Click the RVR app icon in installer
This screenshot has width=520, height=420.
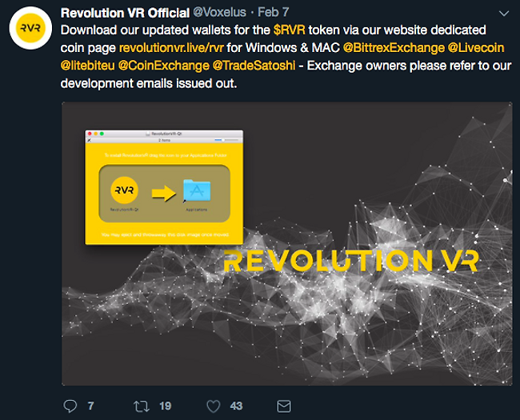click(x=124, y=190)
